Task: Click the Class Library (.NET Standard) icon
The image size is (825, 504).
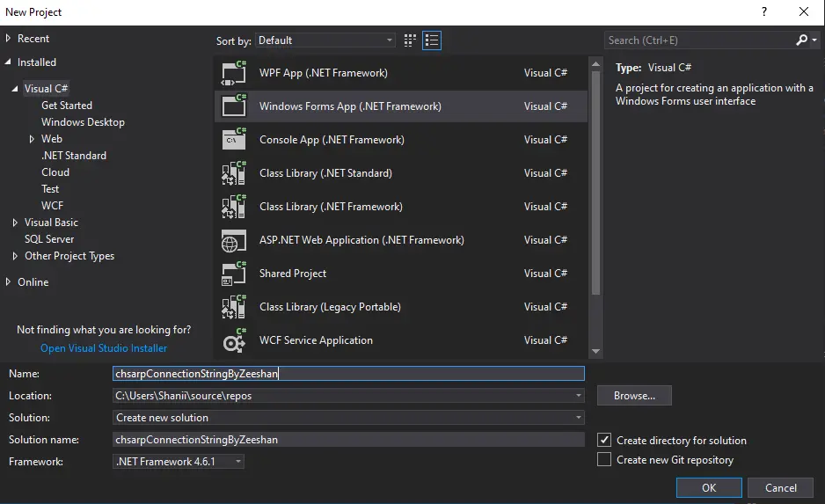Action: [234, 173]
